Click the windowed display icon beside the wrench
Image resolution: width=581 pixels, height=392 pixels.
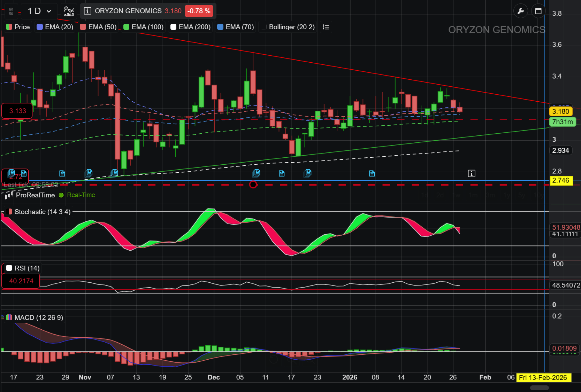point(538,11)
